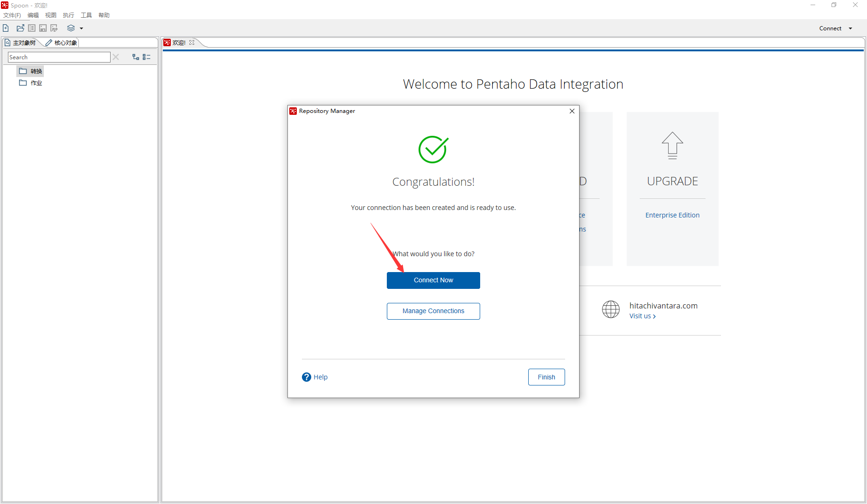This screenshot has height=504, width=867.
Task: Open the perspectives dropdown arrow
Action: (81, 28)
